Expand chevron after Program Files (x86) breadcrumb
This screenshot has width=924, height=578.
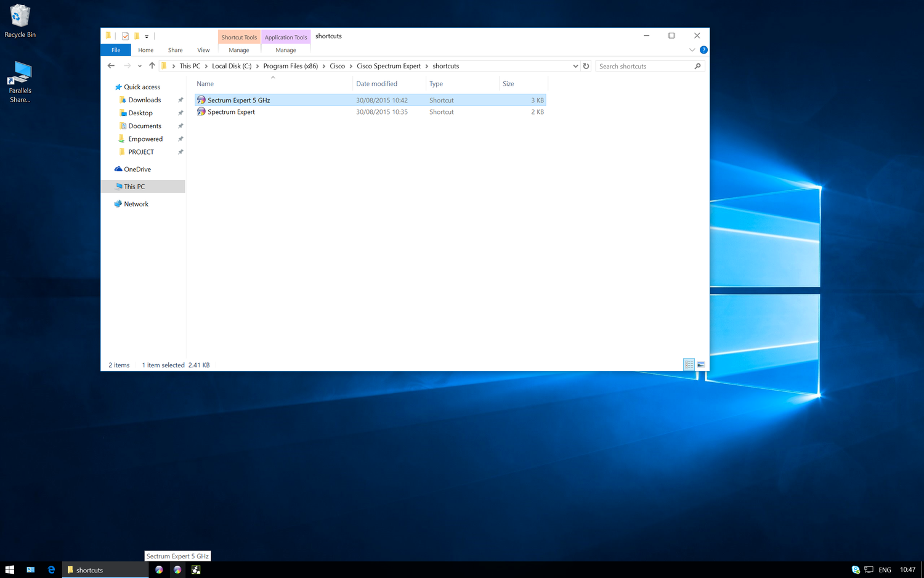click(324, 66)
